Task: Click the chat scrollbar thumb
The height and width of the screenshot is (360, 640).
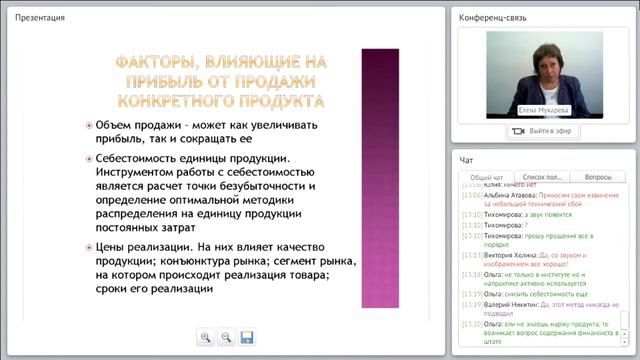Action: point(624,320)
